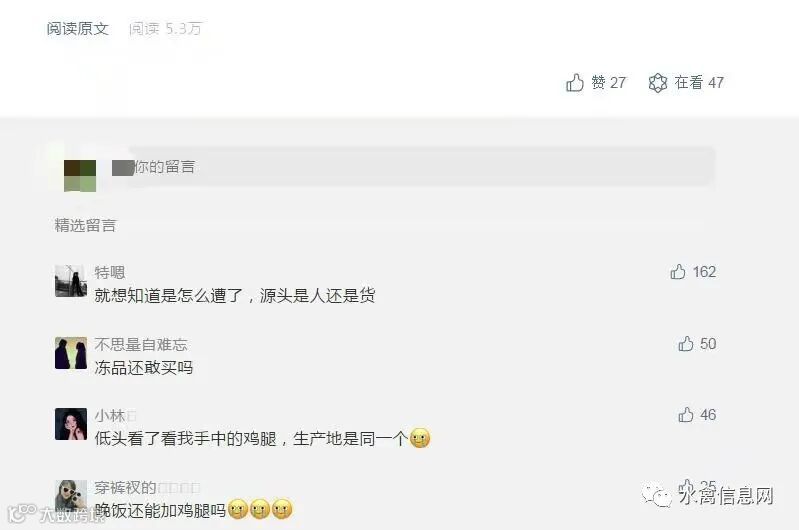Open 穿裤衩的 user's avatar with sunglasses
The width and height of the screenshot is (799, 530).
pyautogui.click(x=70, y=494)
